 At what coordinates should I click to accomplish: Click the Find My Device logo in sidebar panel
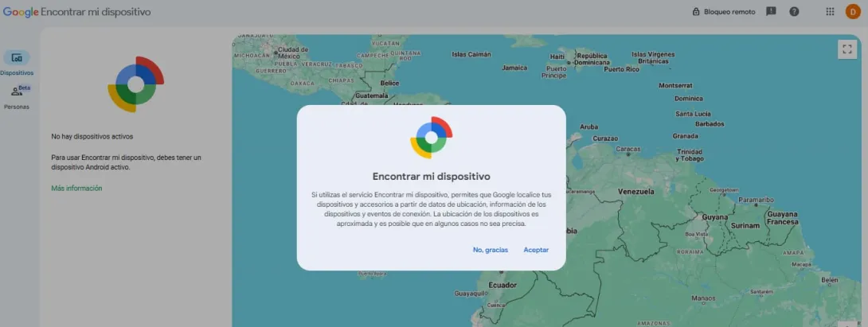tap(135, 84)
